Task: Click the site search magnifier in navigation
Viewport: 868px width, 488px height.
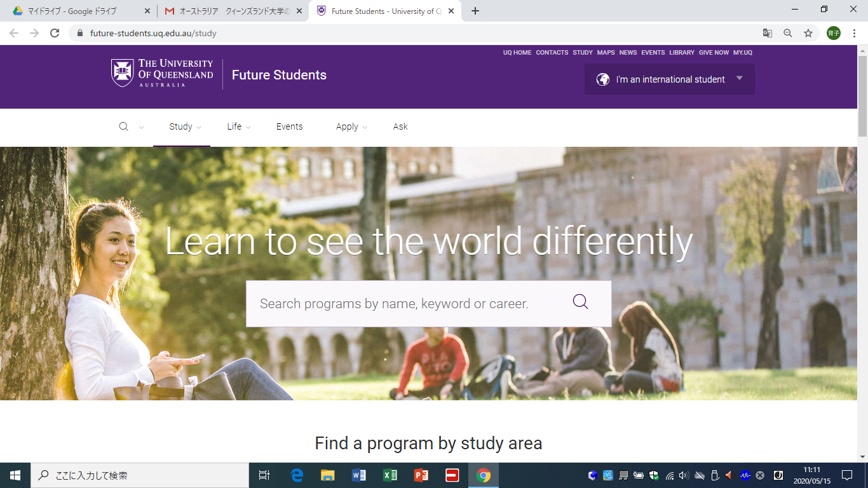Action: [x=124, y=126]
